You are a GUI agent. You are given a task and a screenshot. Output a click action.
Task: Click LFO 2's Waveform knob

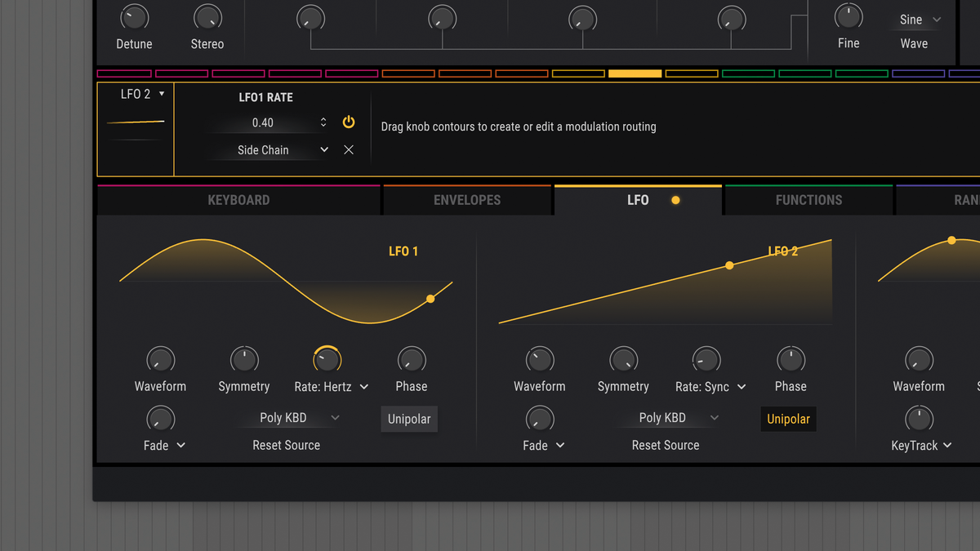click(x=539, y=359)
